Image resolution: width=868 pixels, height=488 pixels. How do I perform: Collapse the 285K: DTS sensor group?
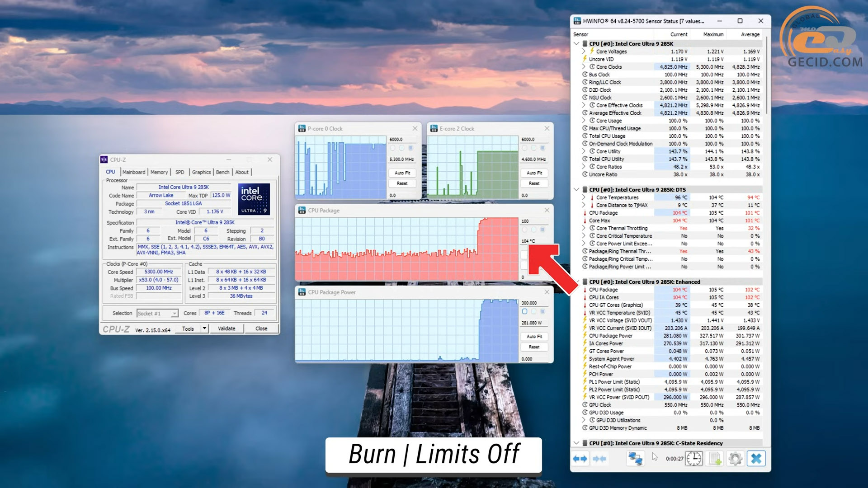[x=576, y=189]
